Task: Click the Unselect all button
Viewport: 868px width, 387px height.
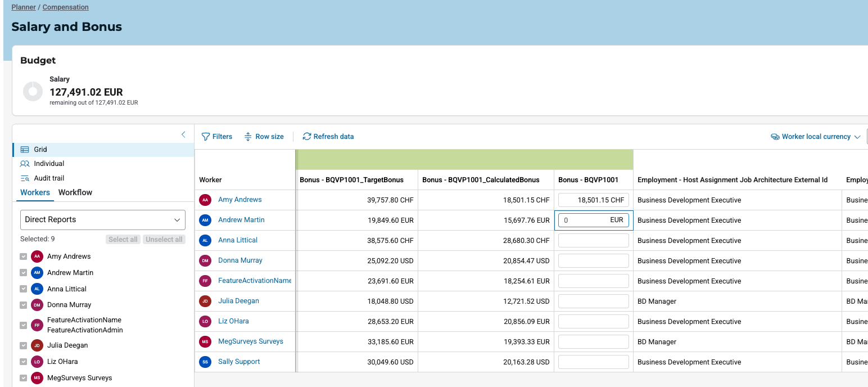Action: 164,240
